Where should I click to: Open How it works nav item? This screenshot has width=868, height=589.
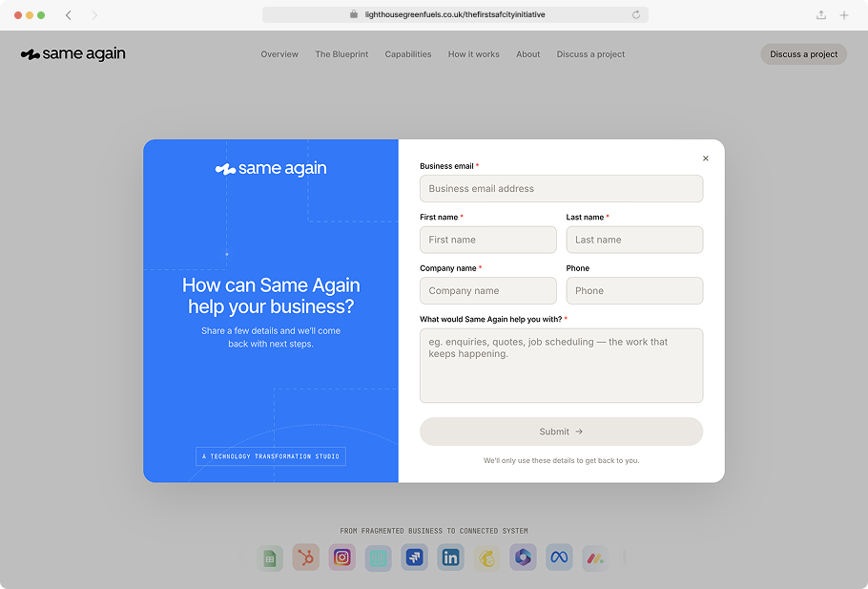coord(474,54)
